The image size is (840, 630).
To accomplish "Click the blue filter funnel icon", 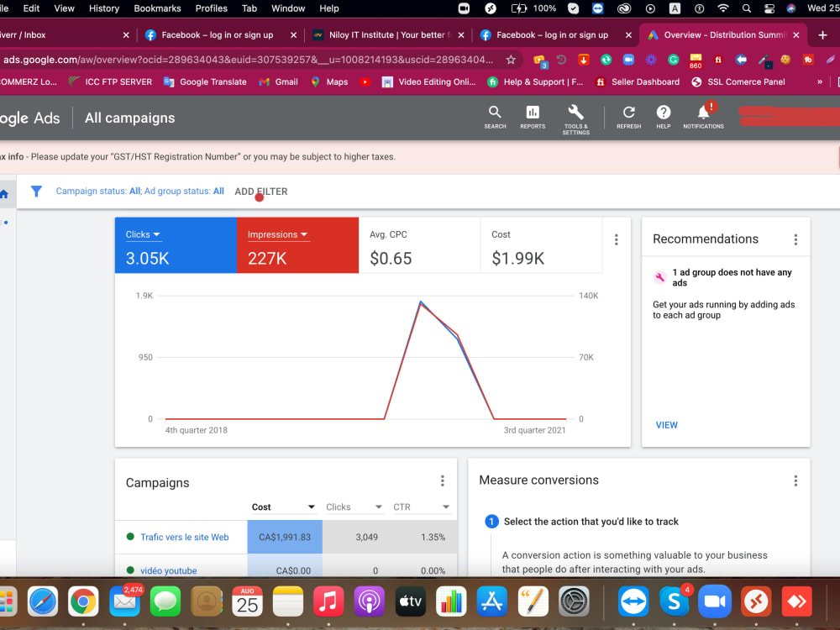I will point(36,192).
